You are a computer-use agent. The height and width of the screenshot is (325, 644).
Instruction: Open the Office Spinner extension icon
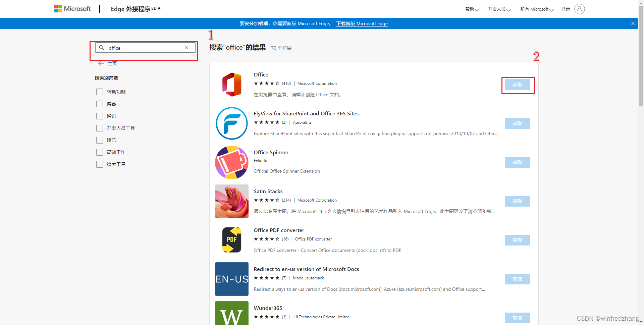[x=232, y=162]
